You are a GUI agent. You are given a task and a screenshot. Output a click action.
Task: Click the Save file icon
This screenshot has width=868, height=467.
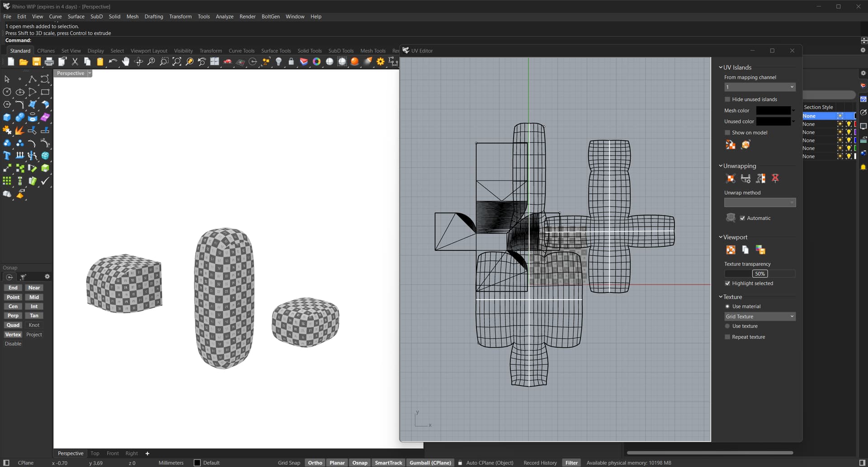click(37, 61)
